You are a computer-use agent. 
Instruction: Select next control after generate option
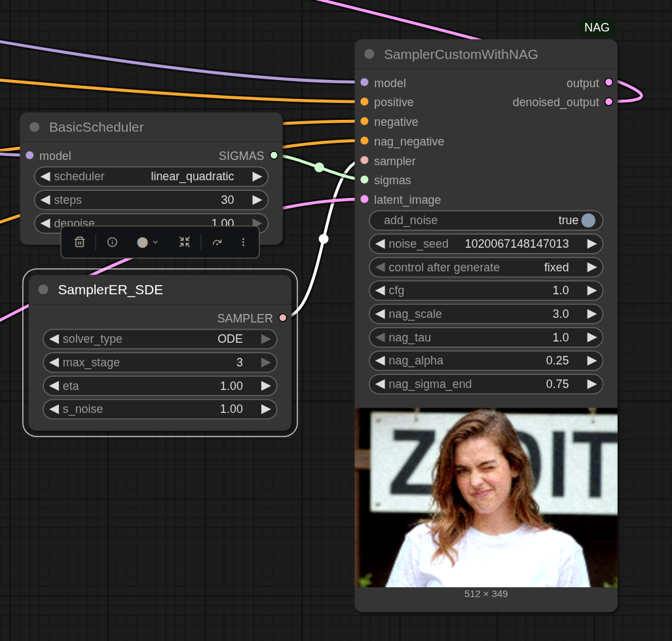coord(592,267)
